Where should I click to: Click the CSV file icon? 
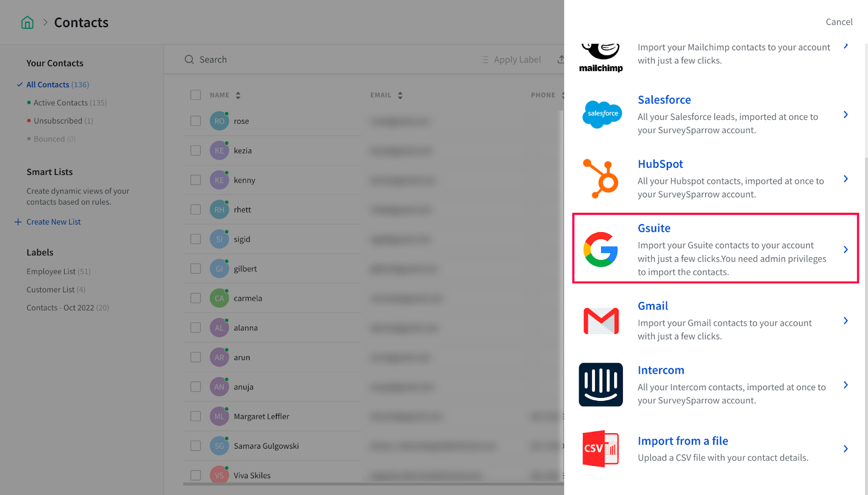(601, 449)
